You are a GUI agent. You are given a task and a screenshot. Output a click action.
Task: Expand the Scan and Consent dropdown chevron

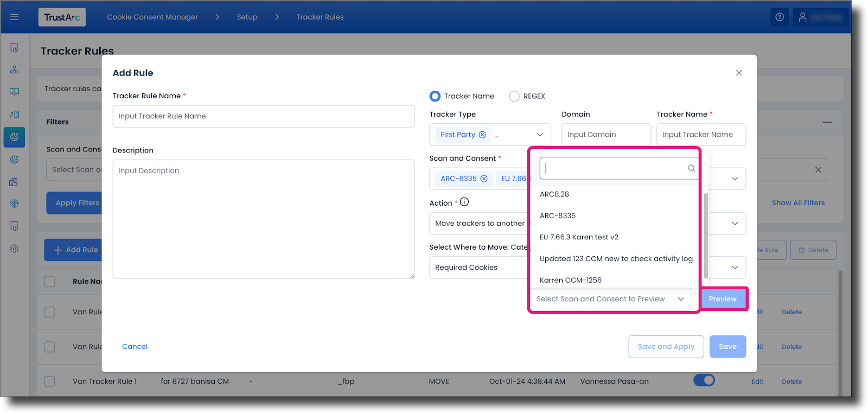coord(735,179)
